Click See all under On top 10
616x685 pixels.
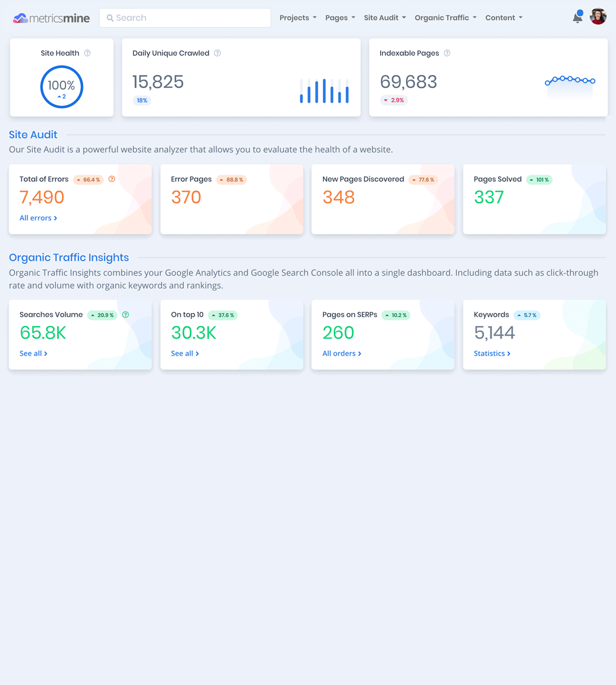pos(185,354)
